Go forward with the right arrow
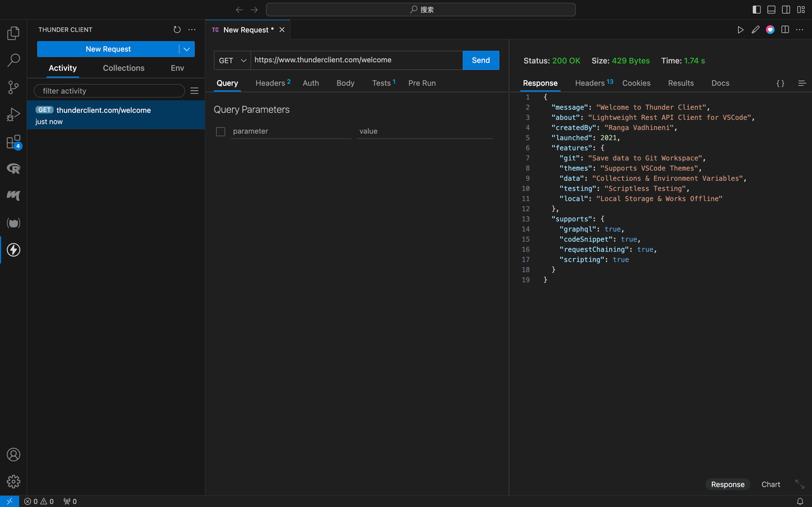This screenshot has height=507, width=812. click(x=254, y=10)
